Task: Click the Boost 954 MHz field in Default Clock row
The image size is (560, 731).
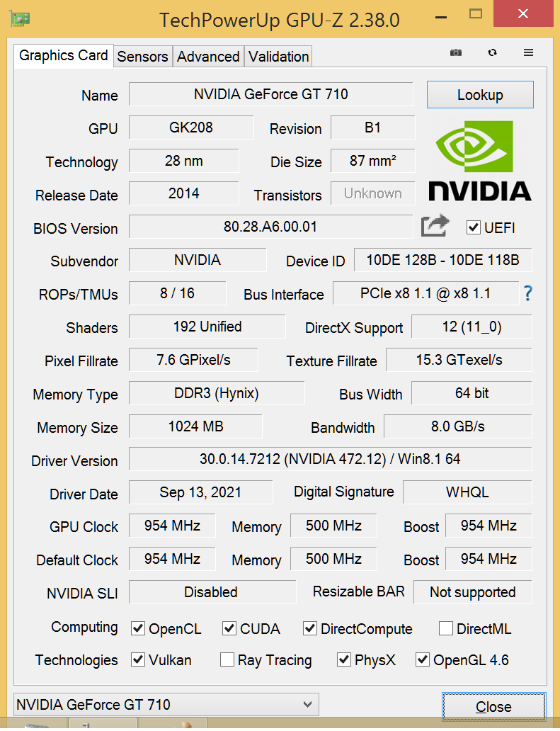Action: point(488,558)
